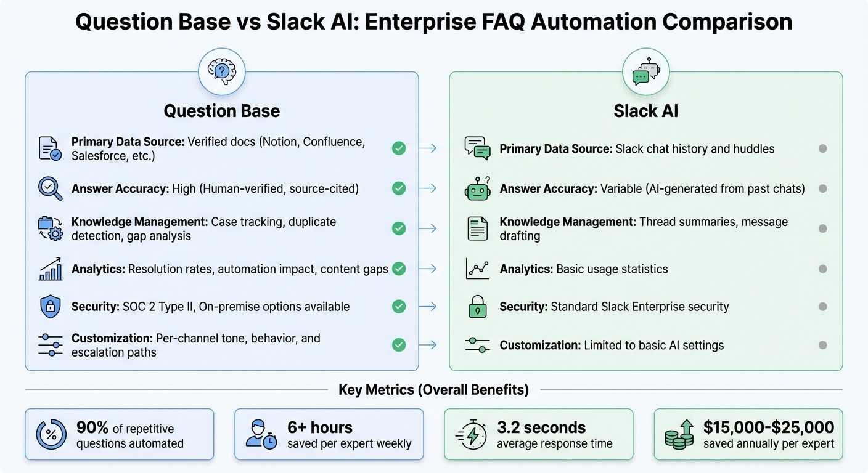Click the 90% repetitive questions automated card
The width and height of the screenshot is (868, 473).
pos(120,434)
